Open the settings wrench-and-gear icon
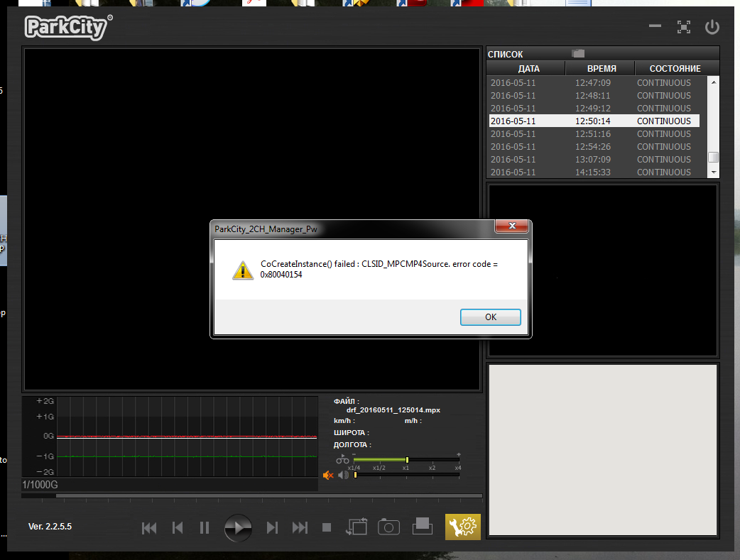 click(x=463, y=527)
